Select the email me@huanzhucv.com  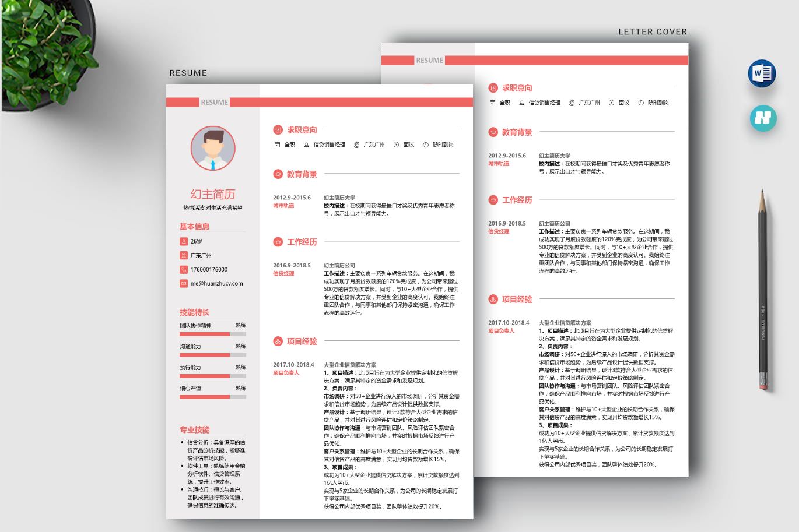tap(216, 284)
